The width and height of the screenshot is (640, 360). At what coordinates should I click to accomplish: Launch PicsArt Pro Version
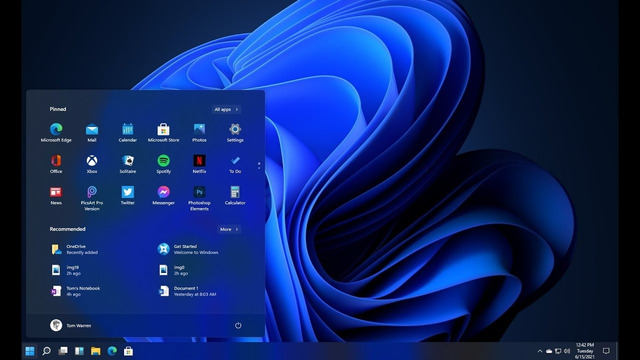[x=92, y=198]
